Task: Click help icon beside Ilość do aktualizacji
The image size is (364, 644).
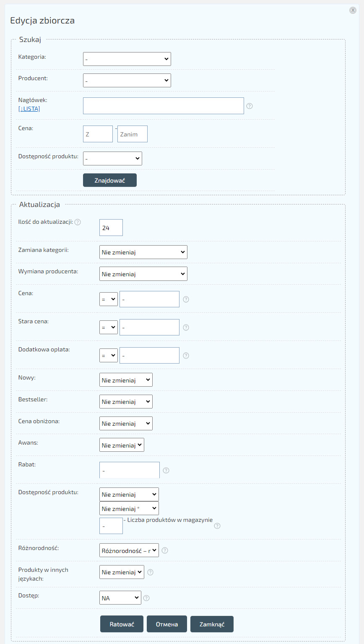Action: pyautogui.click(x=78, y=222)
